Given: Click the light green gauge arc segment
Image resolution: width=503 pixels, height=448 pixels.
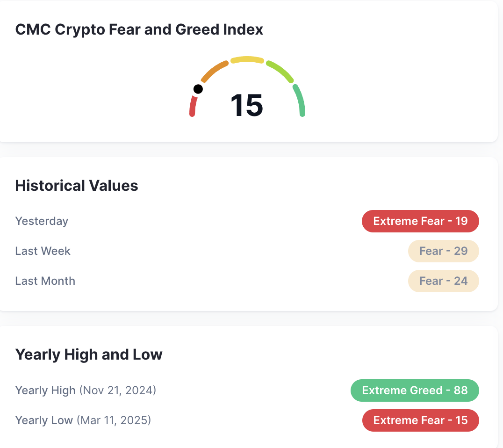Looking at the screenshot, I should point(280,72).
